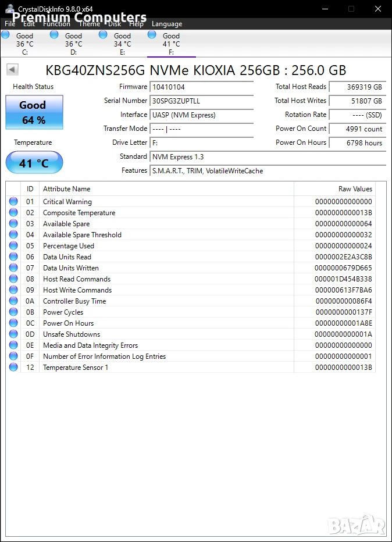Open the Edit menu
Viewport: 392px width, 542px height.
(x=29, y=24)
